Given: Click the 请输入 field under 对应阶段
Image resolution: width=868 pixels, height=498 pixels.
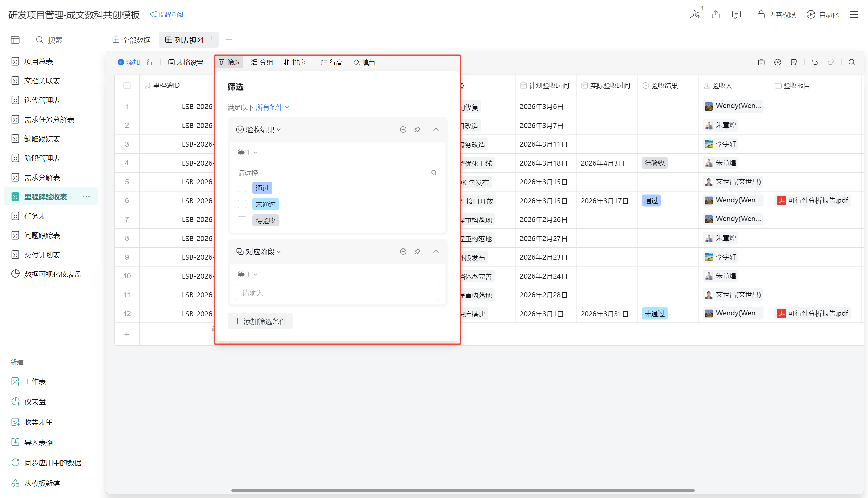Looking at the screenshot, I should [x=337, y=293].
